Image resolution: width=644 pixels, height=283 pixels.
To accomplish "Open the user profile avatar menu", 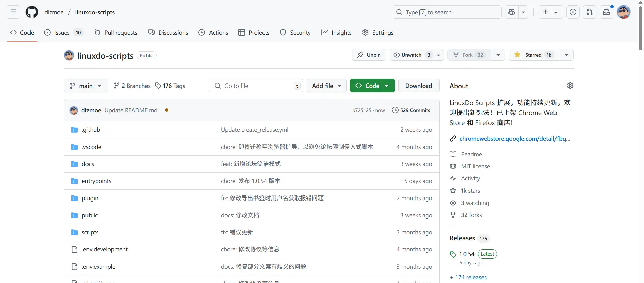I will pos(624,12).
